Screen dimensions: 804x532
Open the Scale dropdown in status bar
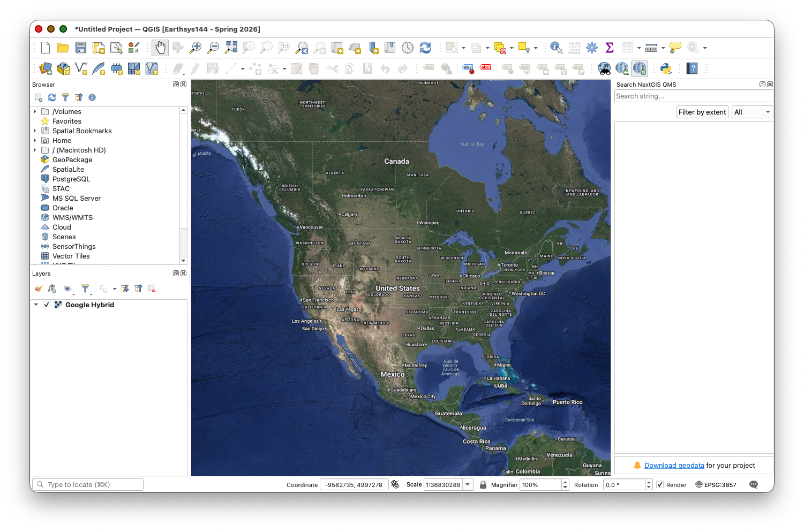(468, 485)
